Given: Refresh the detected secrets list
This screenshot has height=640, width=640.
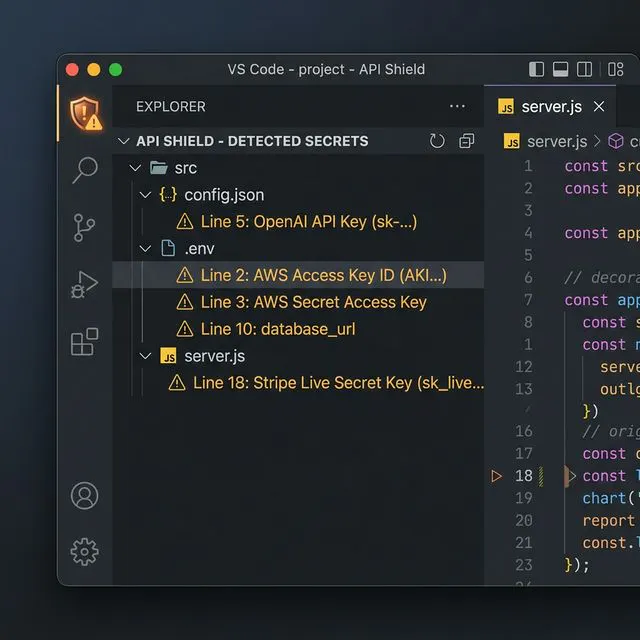Looking at the screenshot, I should pos(437,141).
